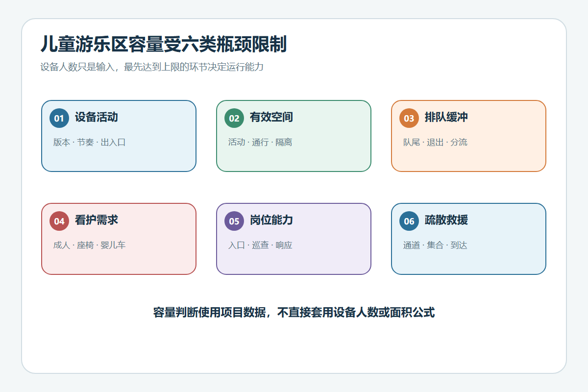This screenshot has width=588, height=392.
Task: Select the 设备活动 card heading
Action: [97, 118]
